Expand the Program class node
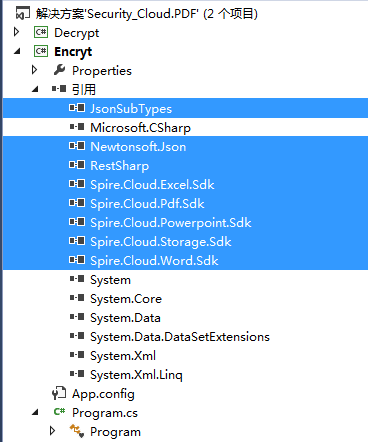This screenshot has height=442, width=368. coord(52,431)
